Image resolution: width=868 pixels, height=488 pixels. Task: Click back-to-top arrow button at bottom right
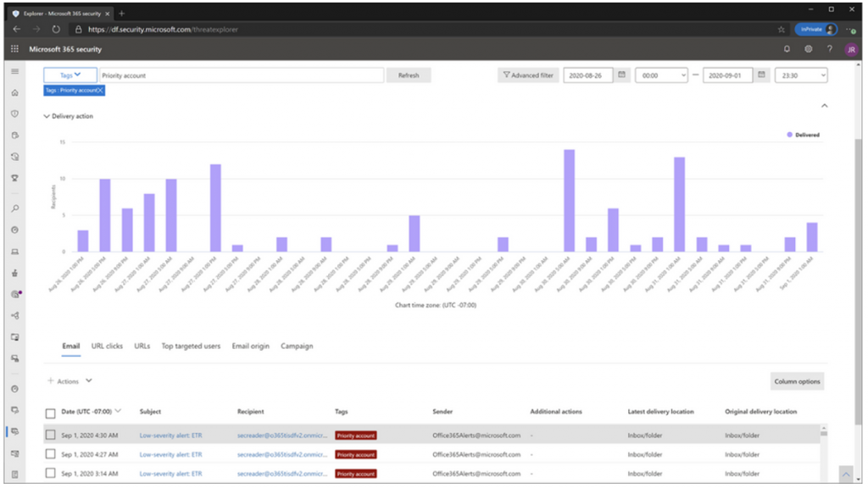click(x=845, y=474)
